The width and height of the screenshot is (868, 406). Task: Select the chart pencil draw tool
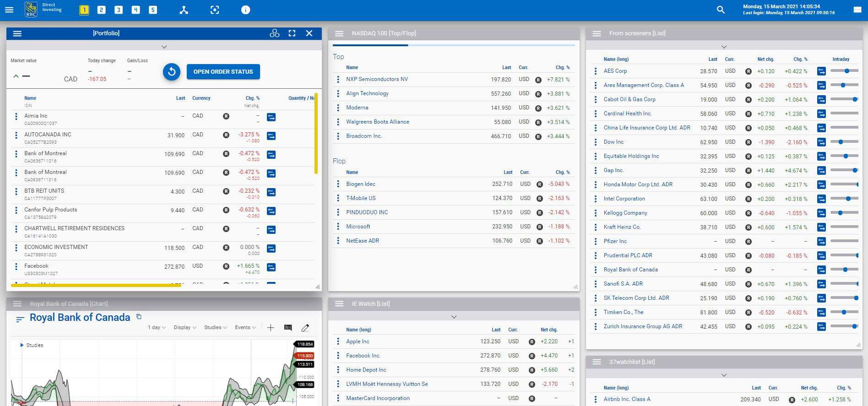(x=305, y=328)
